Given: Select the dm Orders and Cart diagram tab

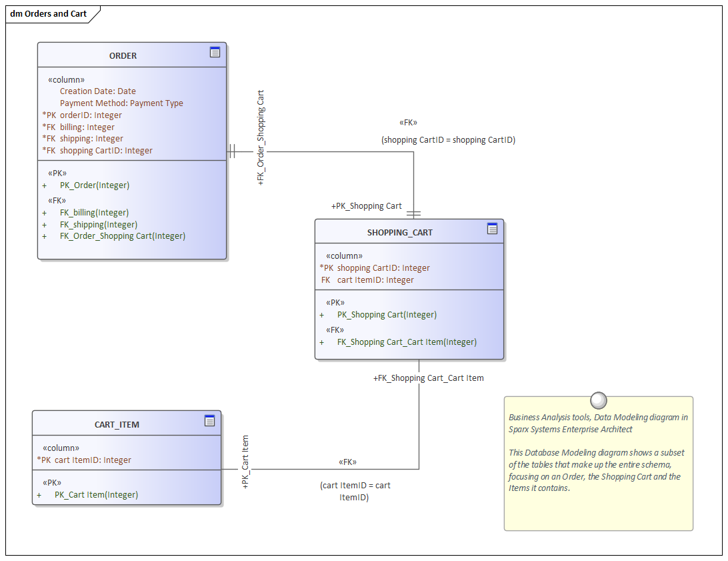Looking at the screenshot, I should point(47,13).
